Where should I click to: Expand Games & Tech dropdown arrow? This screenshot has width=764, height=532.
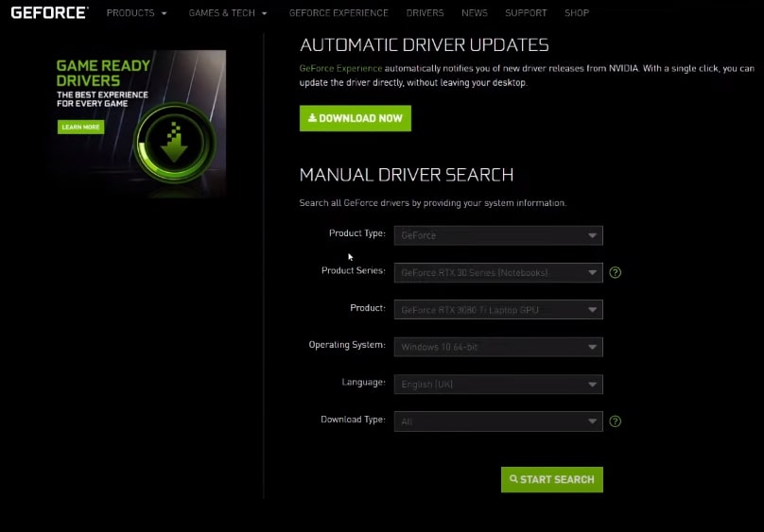(x=264, y=13)
